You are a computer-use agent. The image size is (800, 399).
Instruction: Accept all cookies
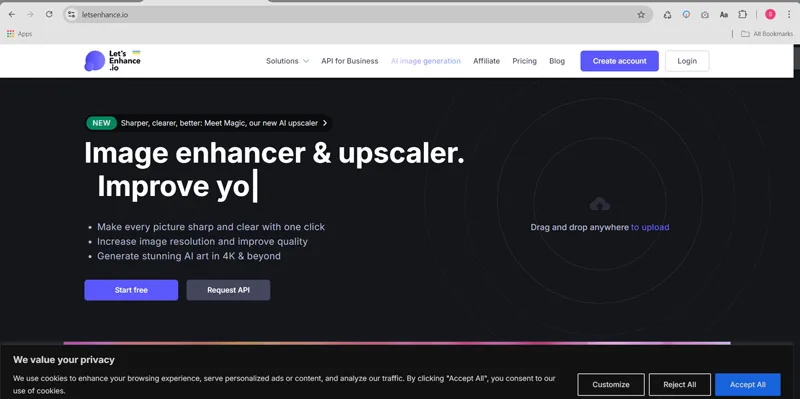tap(747, 384)
